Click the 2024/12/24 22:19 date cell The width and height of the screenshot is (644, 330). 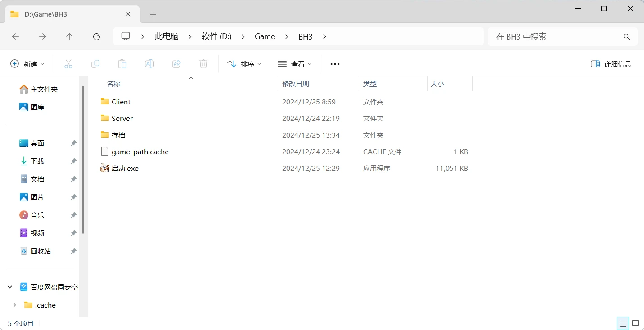click(x=311, y=118)
